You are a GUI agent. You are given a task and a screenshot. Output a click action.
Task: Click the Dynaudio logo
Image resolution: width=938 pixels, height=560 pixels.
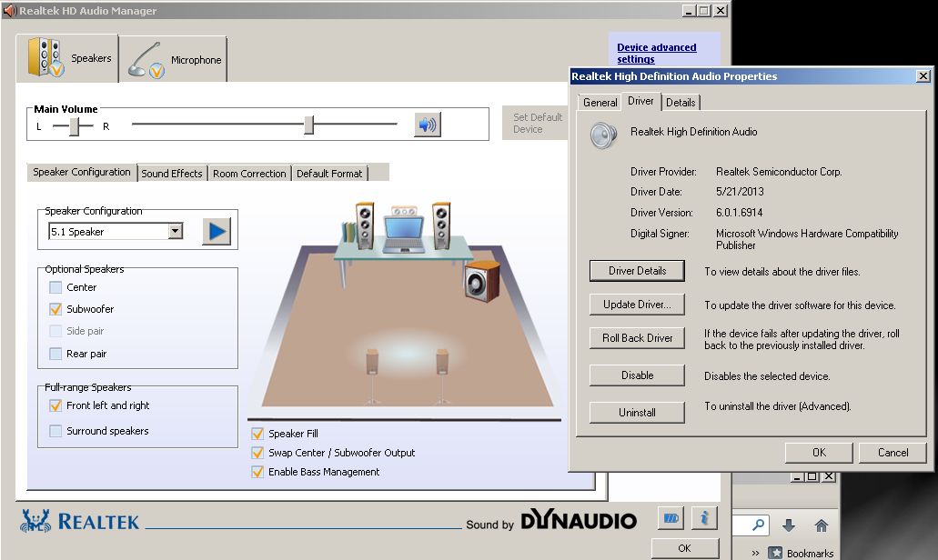578,519
